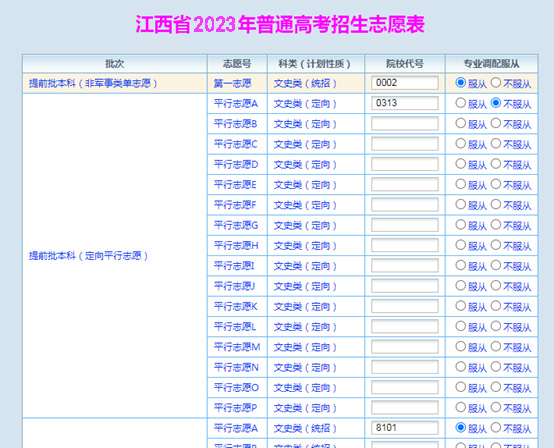Click the 院校代号 column header
The image size is (554, 448).
click(405, 64)
